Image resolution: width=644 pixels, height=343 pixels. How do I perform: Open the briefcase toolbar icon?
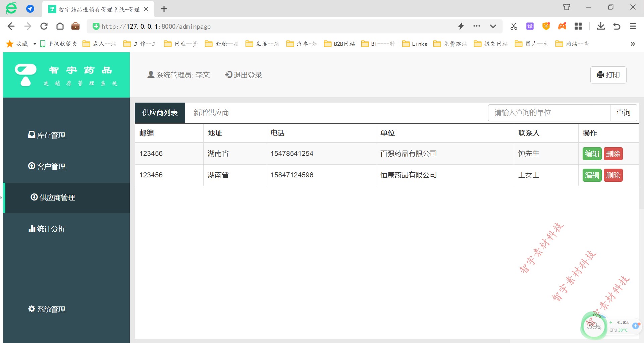tap(75, 26)
